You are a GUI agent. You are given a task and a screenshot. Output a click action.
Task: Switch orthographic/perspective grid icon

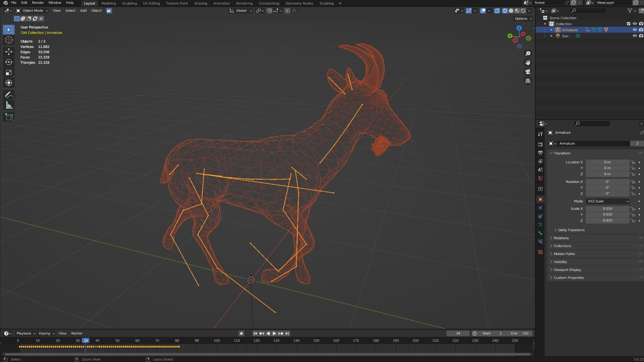(x=528, y=81)
